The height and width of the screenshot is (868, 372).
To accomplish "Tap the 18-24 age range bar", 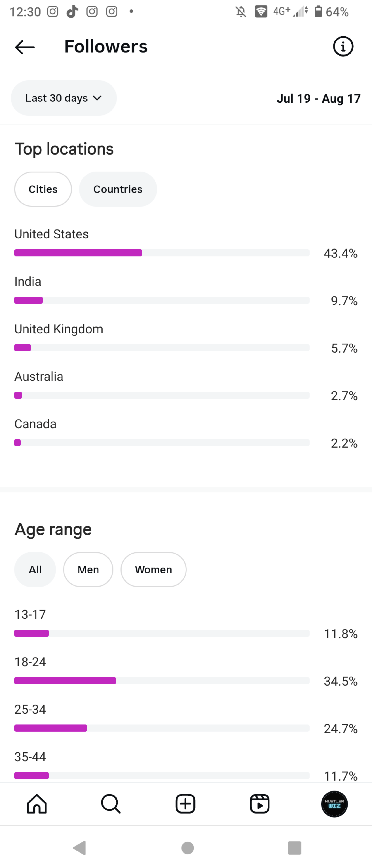I will pyautogui.click(x=162, y=681).
